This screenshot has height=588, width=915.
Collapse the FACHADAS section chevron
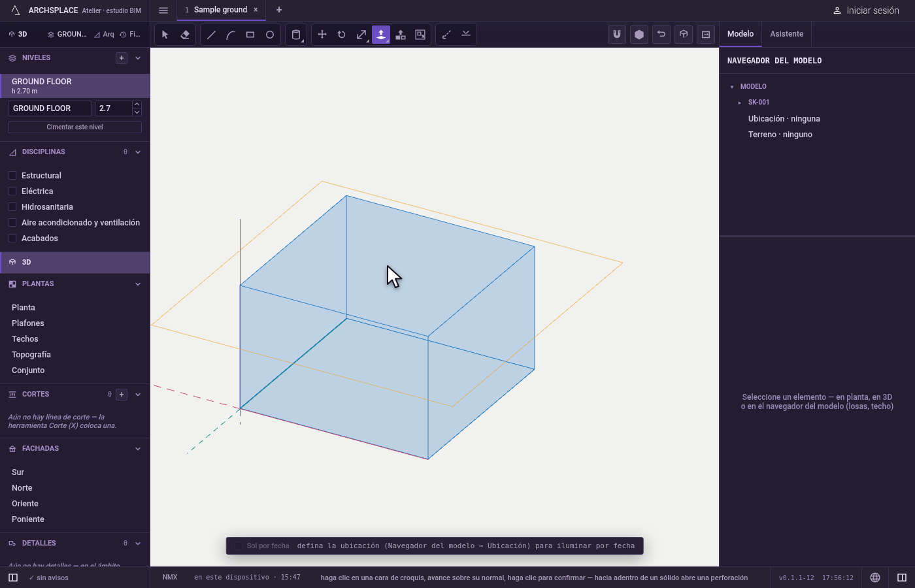pos(138,449)
